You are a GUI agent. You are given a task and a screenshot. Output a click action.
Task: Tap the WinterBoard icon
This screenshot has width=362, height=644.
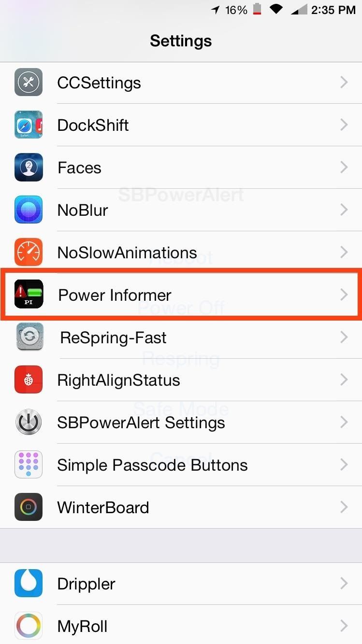(29, 507)
